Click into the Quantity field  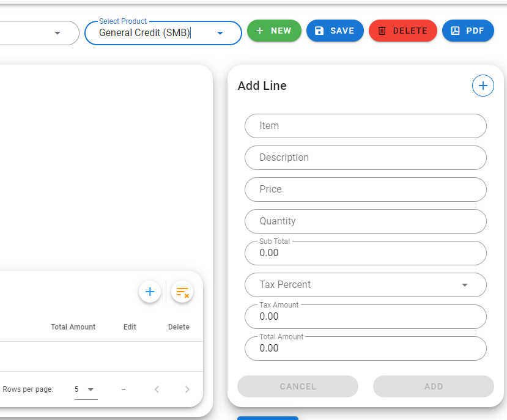(365, 221)
